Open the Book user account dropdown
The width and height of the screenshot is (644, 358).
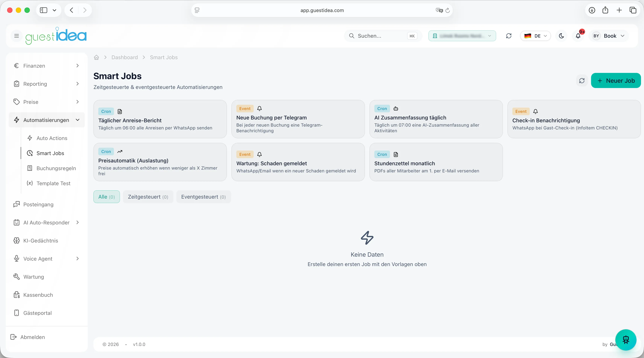(x=609, y=36)
